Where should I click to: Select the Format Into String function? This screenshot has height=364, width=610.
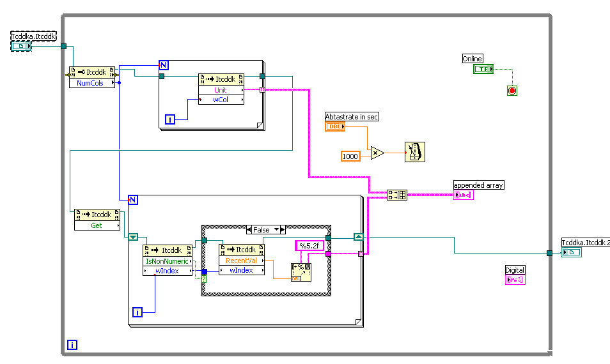pos(301,272)
